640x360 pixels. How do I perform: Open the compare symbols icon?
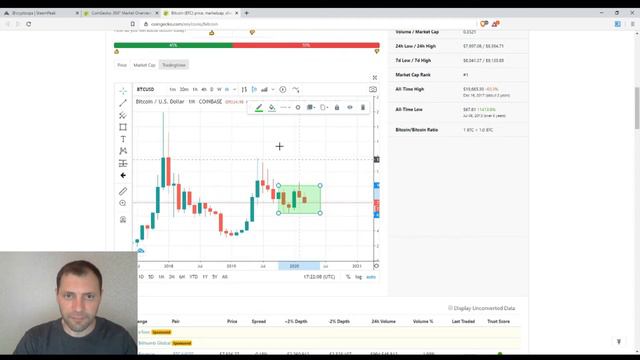(x=244, y=89)
